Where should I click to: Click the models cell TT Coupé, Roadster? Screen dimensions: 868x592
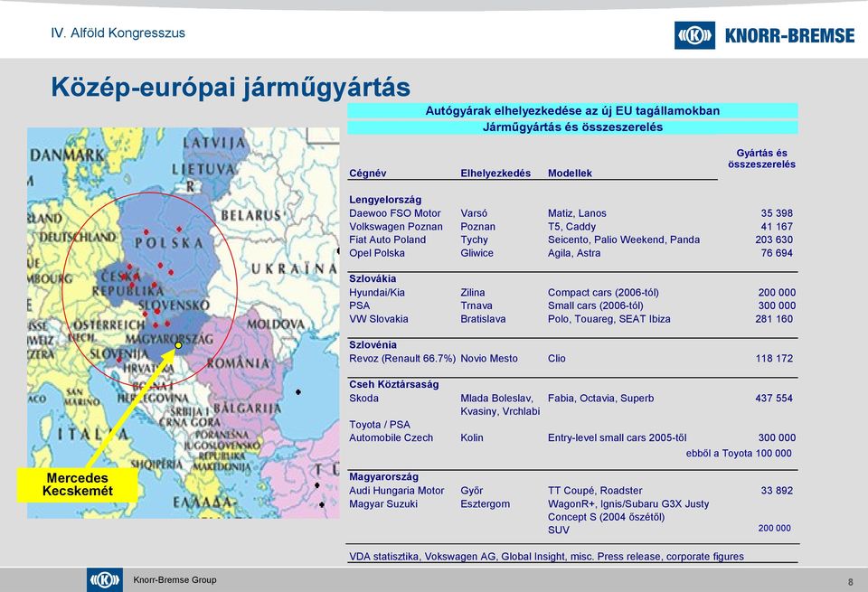coord(595,491)
